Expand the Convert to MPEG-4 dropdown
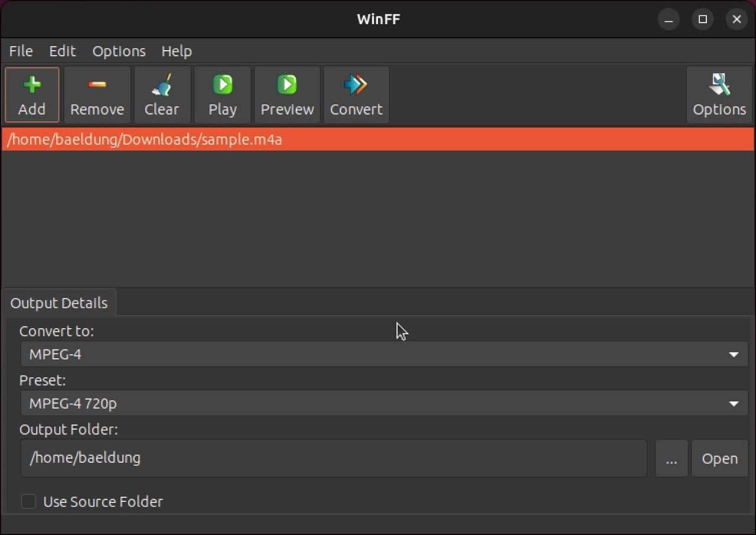756x535 pixels. click(385, 354)
